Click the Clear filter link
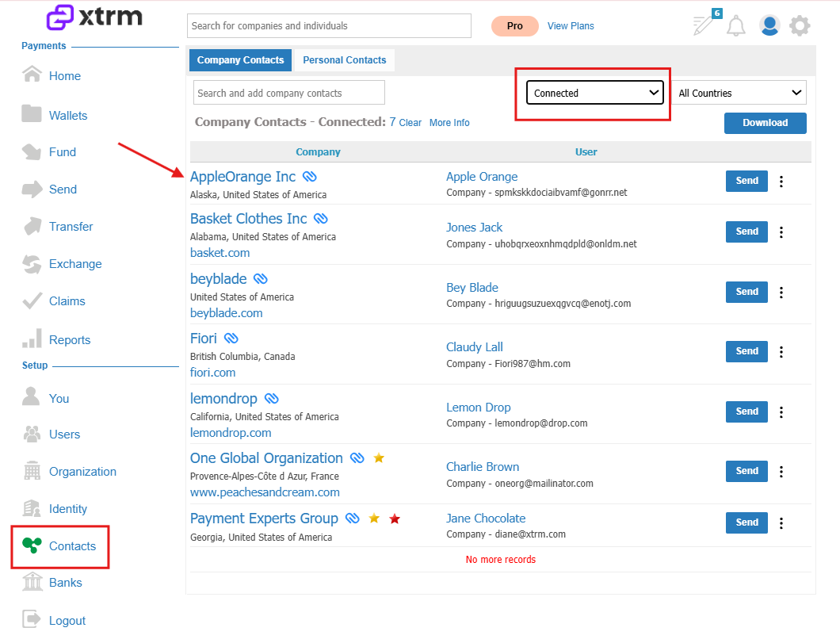 (x=410, y=123)
